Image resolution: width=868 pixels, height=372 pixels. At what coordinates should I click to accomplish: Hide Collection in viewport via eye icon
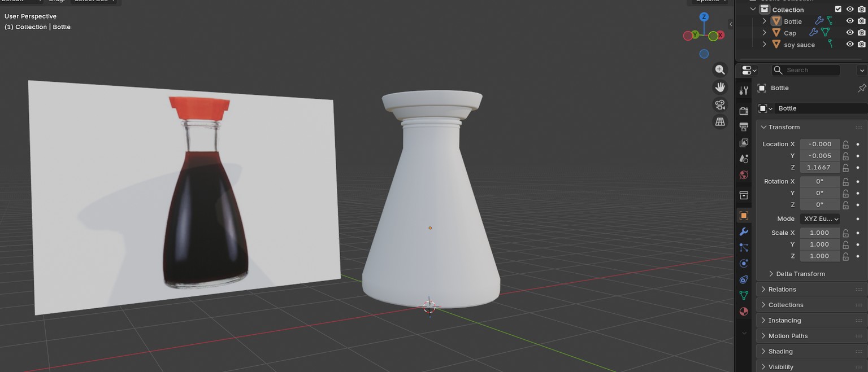coord(850,9)
